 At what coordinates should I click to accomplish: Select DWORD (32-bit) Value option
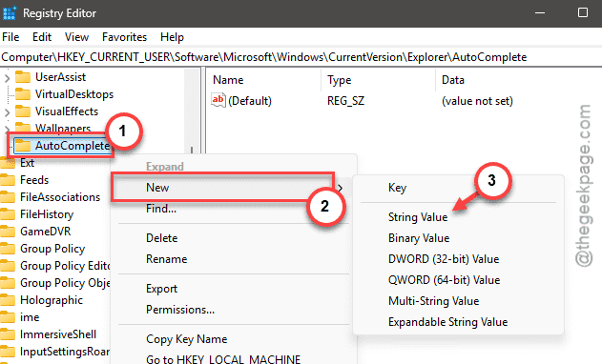[x=444, y=259]
